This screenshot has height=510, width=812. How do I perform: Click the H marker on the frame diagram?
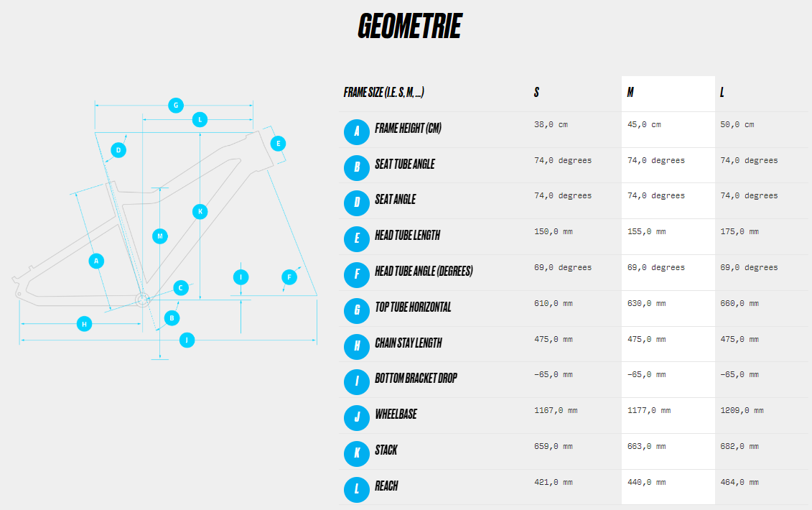pyautogui.click(x=84, y=324)
